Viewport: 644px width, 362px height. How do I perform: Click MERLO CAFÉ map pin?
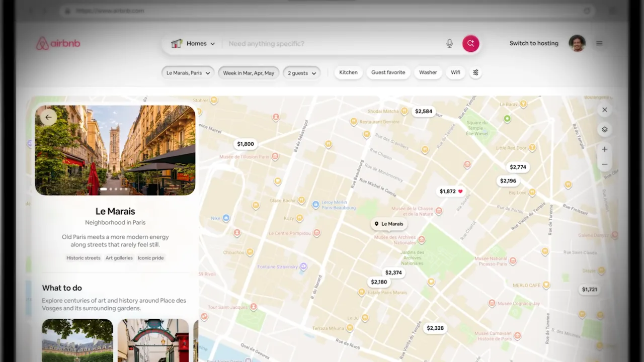point(546,285)
